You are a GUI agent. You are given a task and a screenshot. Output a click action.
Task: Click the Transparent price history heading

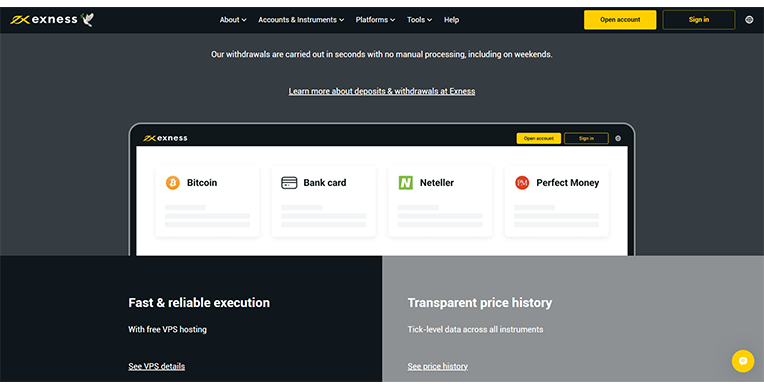(x=480, y=303)
